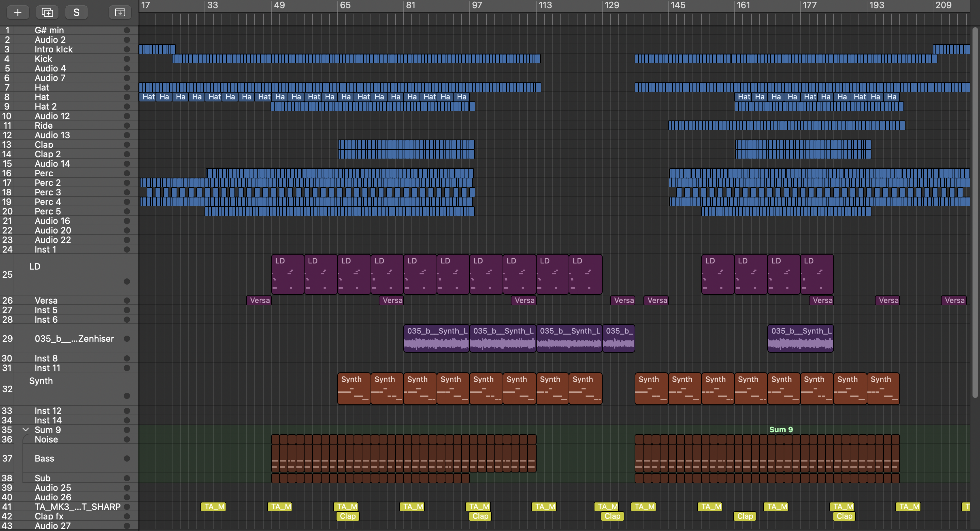This screenshot has width=980, height=531.
Task: Select the G# min track header
Action: (x=69, y=30)
